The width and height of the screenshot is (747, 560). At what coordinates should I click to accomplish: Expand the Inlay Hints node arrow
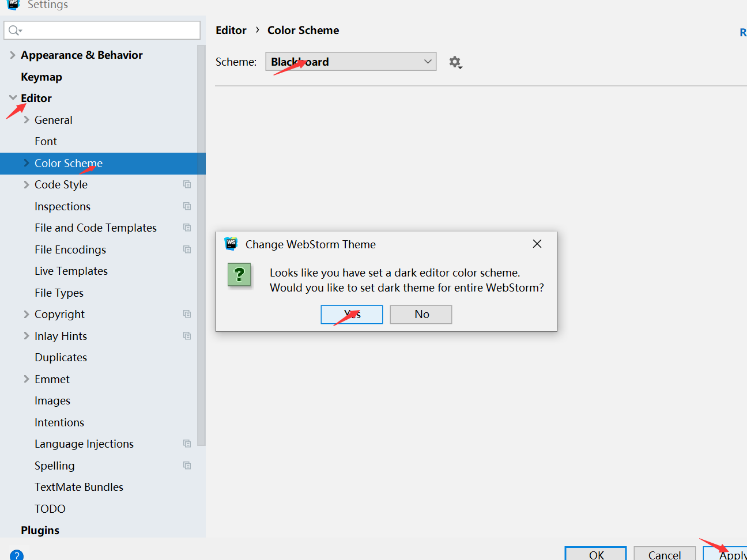tap(27, 336)
